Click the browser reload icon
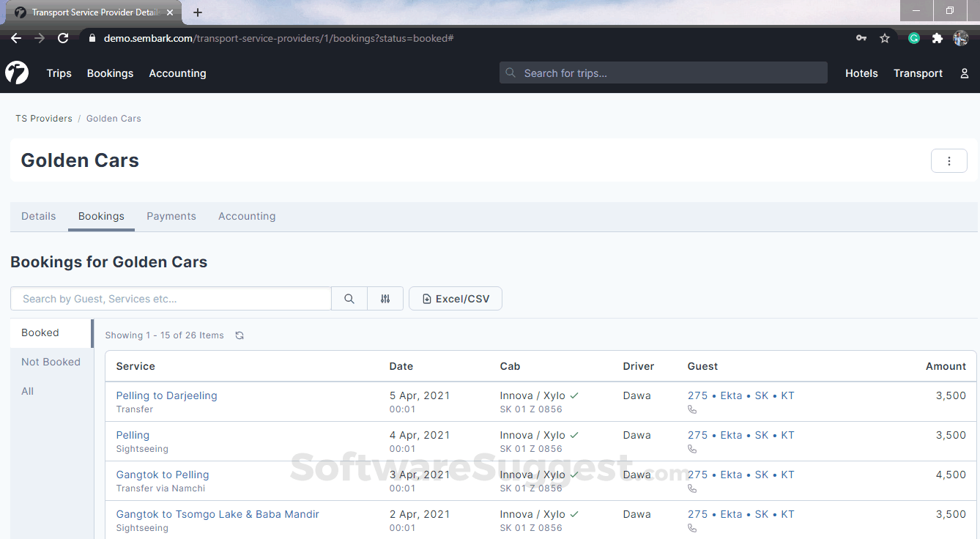 point(62,37)
